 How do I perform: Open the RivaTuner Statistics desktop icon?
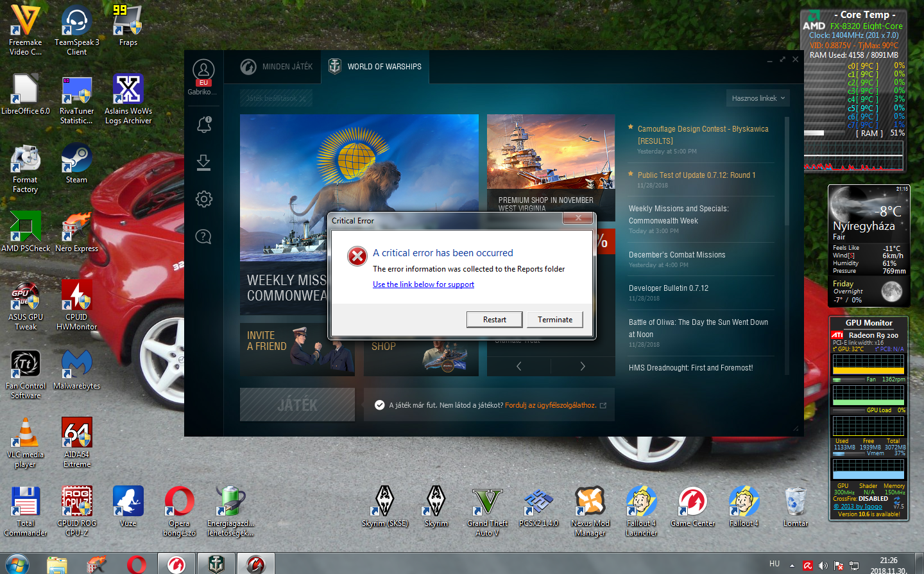[77, 99]
